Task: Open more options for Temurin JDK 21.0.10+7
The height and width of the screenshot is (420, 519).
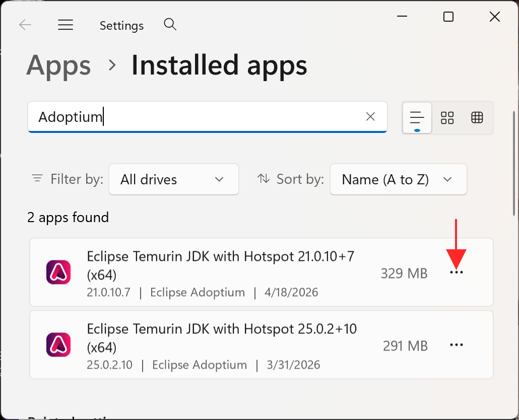Action: [x=457, y=272]
